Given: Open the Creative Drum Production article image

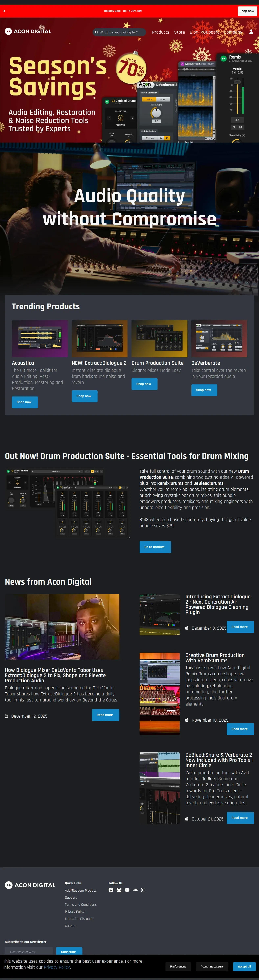Looking at the screenshot, I should (x=160, y=694).
